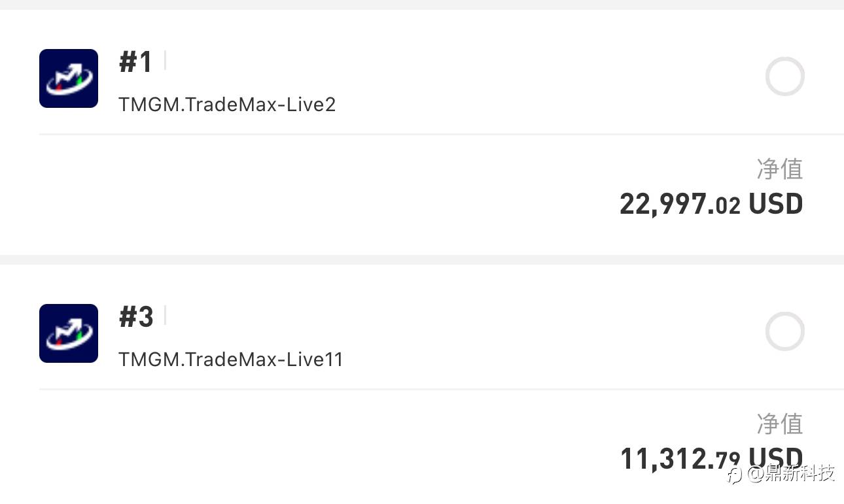Open the TMGM.TradeMax-Live2 server label
This screenshot has width=844, height=504.
point(227,105)
